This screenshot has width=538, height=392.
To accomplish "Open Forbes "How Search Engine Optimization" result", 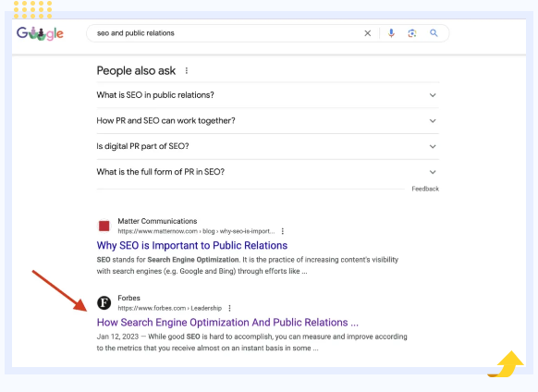I will tap(227, 323).
